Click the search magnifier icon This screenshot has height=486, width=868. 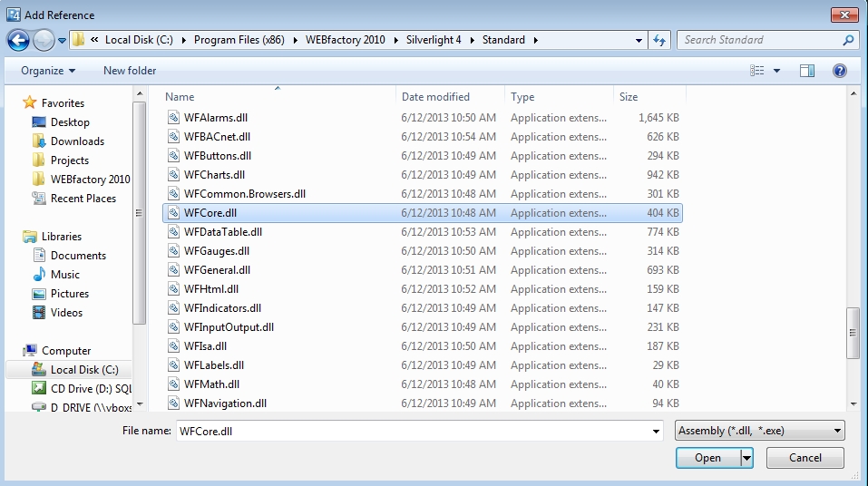[x=847, y=40]
